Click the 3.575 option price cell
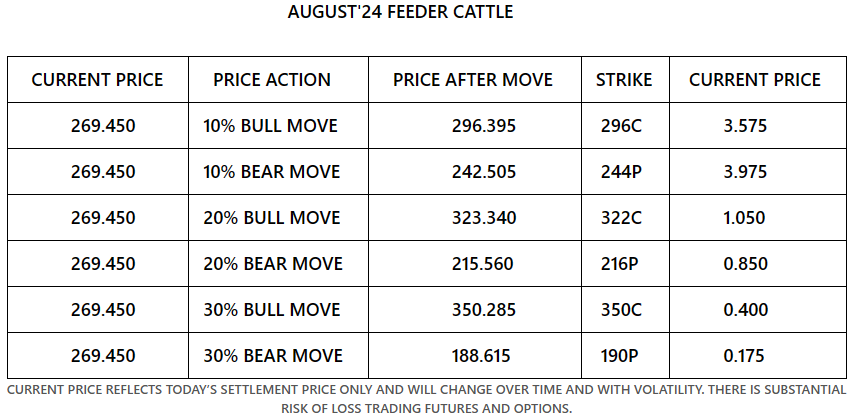Image resolution: width=856 pixels, height=420 pixels. coord(754,126)
